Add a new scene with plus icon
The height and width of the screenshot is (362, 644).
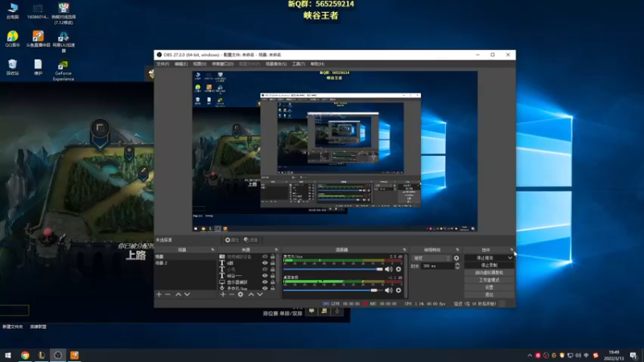[x=159, y=294]
